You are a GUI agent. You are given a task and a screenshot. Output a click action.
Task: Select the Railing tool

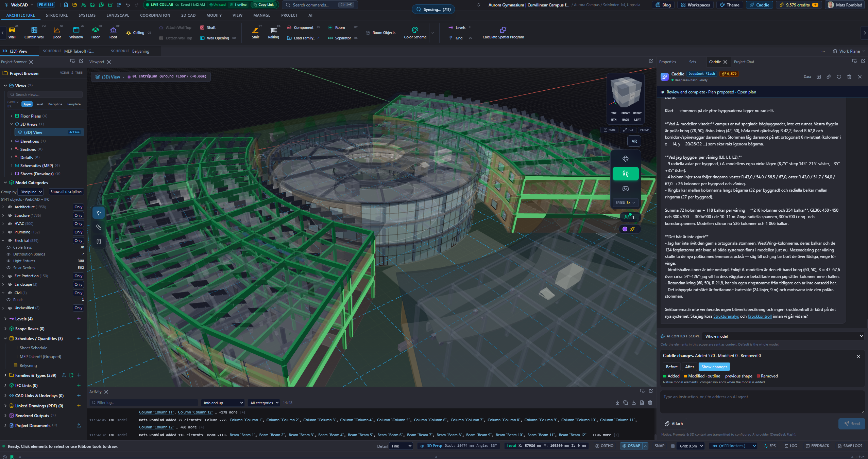click(x=273, y=33)
